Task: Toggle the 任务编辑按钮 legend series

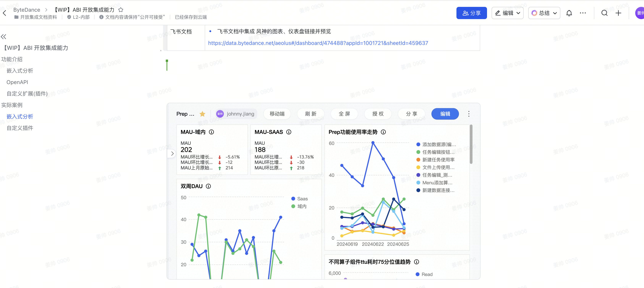Action: 435,152
